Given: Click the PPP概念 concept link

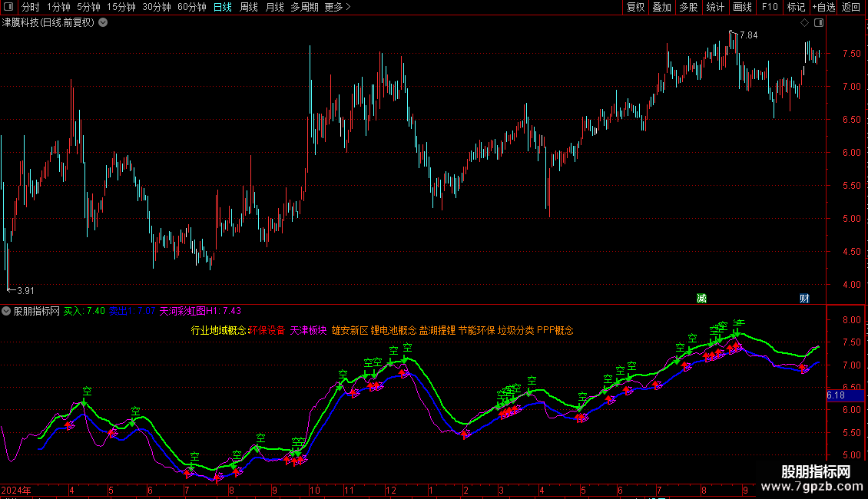Looking at the screenshot, I should click(x=555, y=330).
